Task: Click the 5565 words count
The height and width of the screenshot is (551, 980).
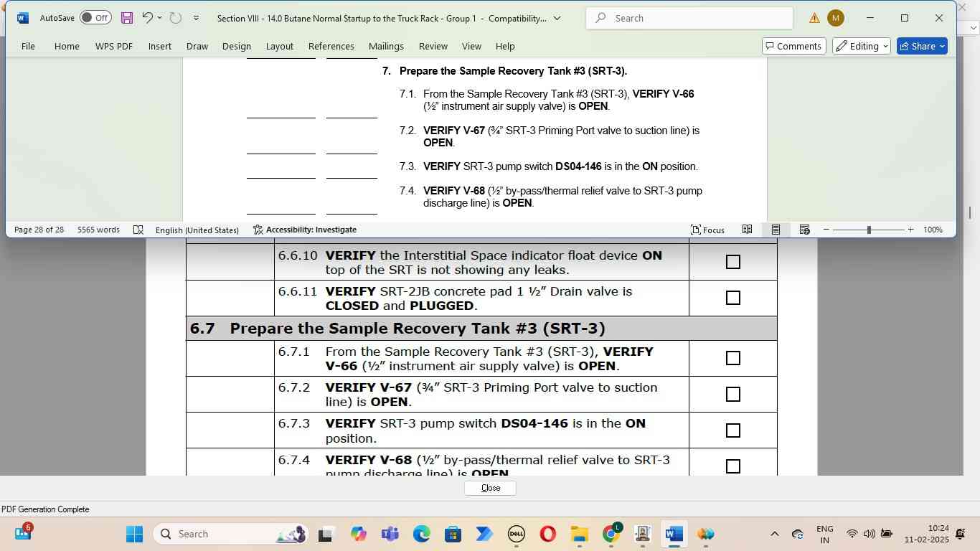Action: click(98, 230)
